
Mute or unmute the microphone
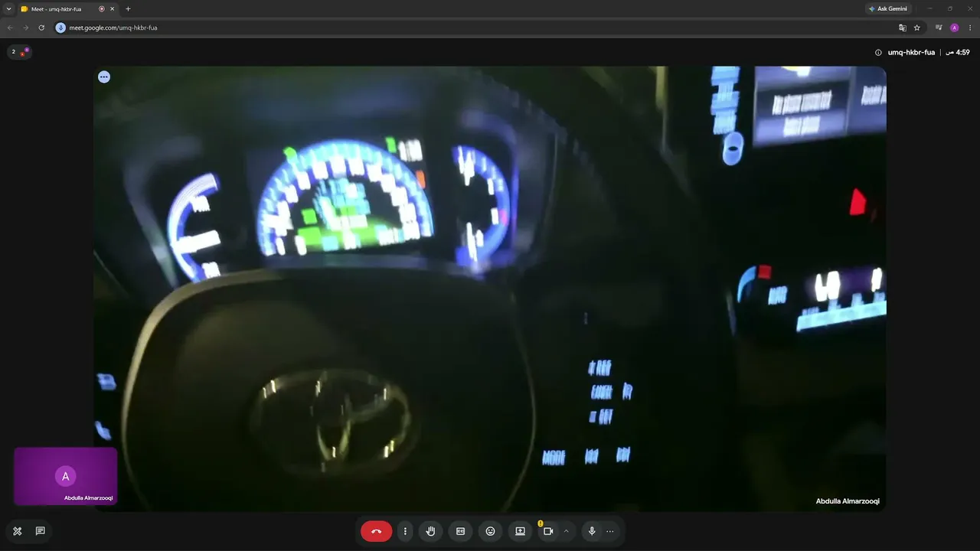point(592,531)
